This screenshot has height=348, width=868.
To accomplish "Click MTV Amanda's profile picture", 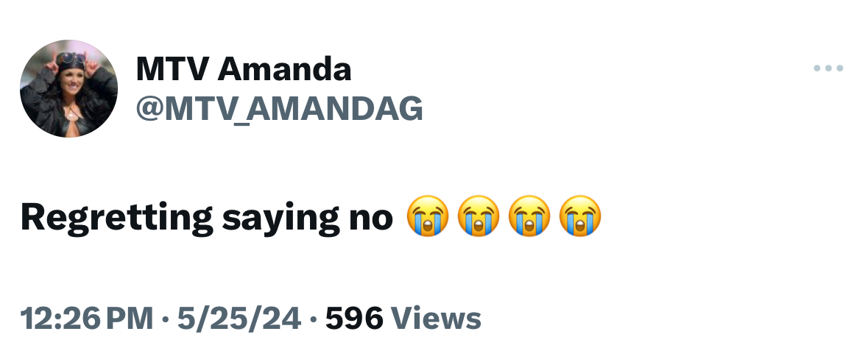I will tap(68, 88).
